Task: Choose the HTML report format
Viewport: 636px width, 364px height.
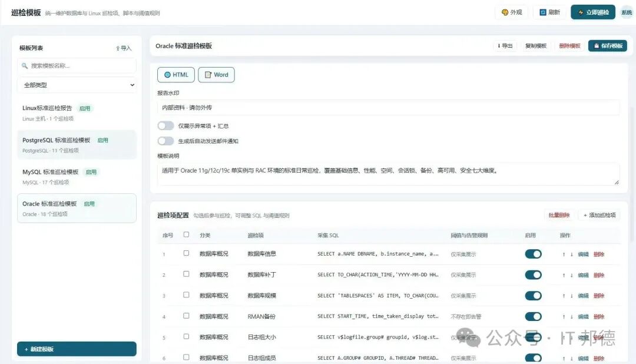Action: 176,75
